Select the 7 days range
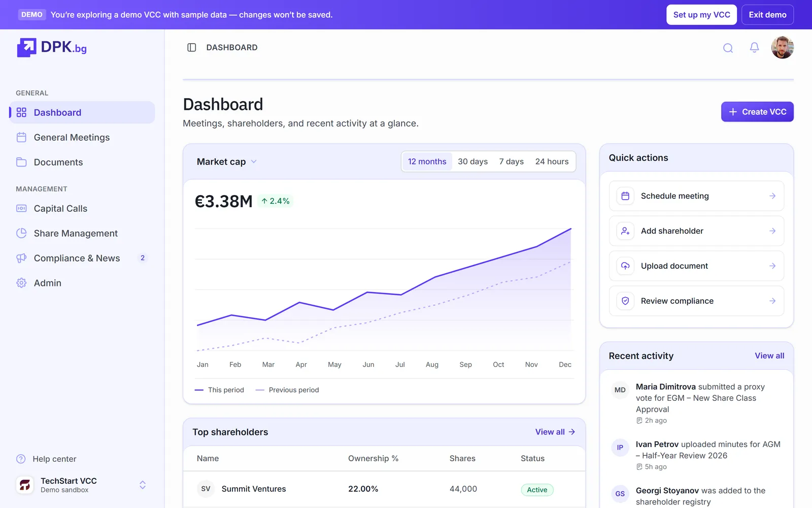This screenshot has width=812, height=508. click(511, 162)
